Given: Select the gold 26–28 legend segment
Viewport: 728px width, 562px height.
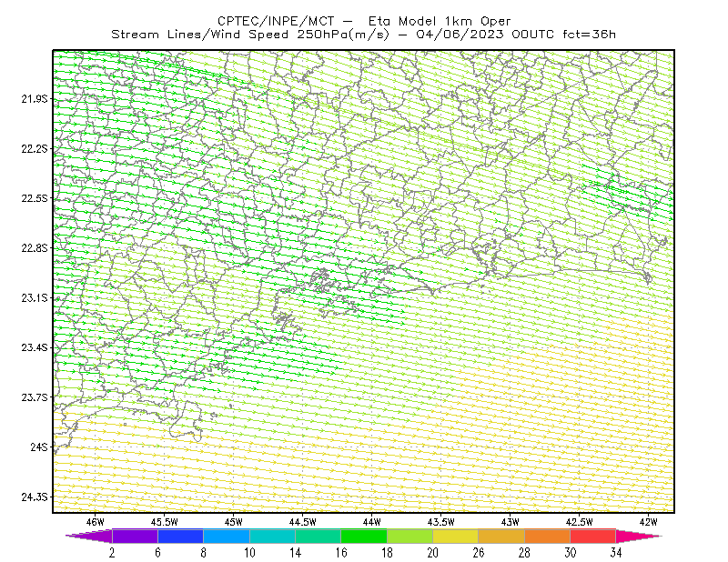Looking at the screenshot, I should (501, 536).
